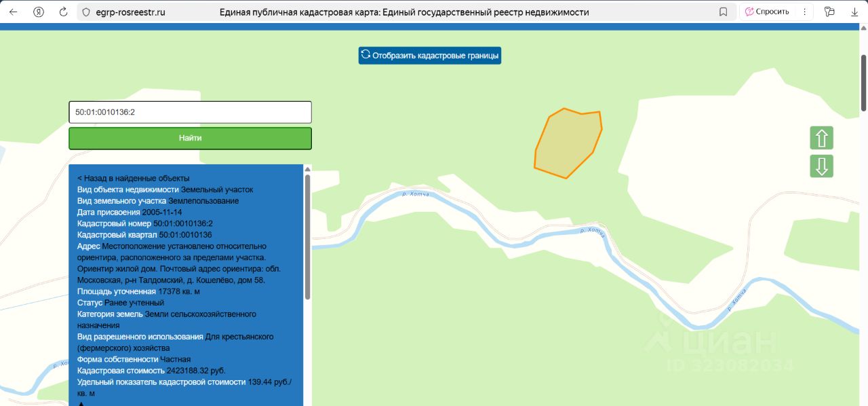
Task: Select the cadastral quarter 50:01:0010136 value
Action: pyautogui.click(x=185, y=235)
